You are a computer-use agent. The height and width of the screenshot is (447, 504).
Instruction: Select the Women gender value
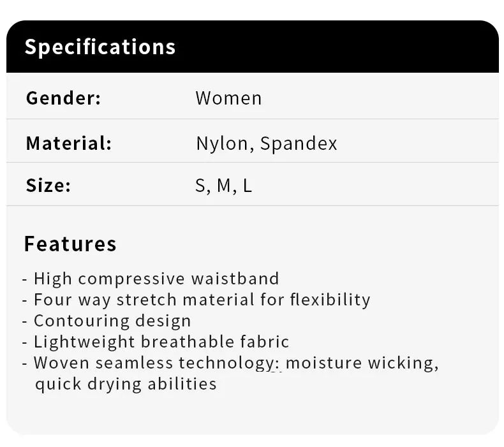coord(228,98)
